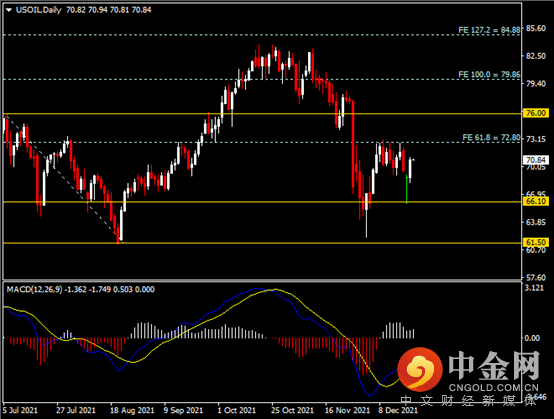The width and height of the screenshot is (554, 419).
Task: Click the 66.10 yellow price label
Action: click(536, 201)
